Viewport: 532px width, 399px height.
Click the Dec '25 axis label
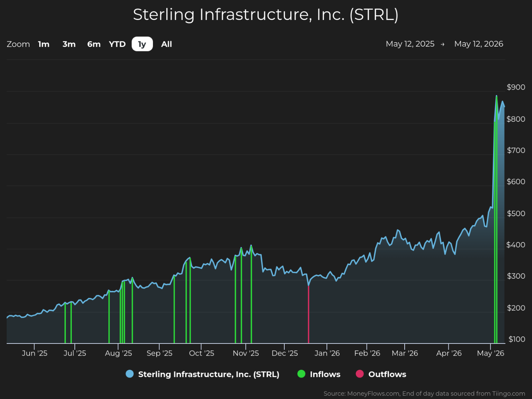tap(285, 353)
